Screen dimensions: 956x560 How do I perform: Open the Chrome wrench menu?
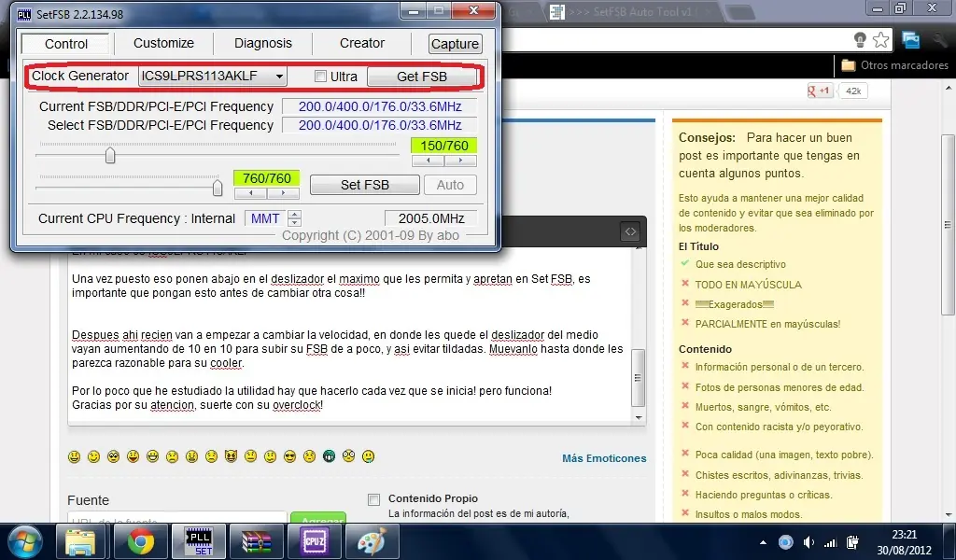click(x=939, y=40)
